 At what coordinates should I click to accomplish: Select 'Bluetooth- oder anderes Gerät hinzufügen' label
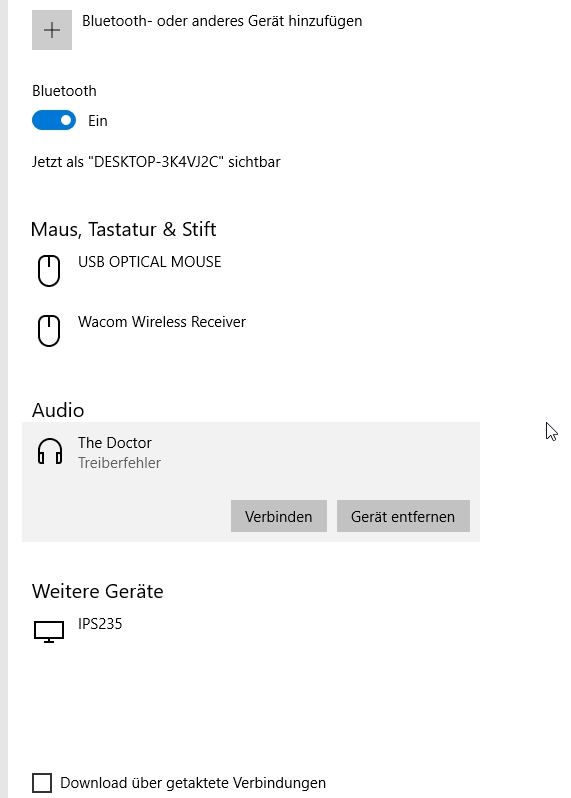click(222, 21)
